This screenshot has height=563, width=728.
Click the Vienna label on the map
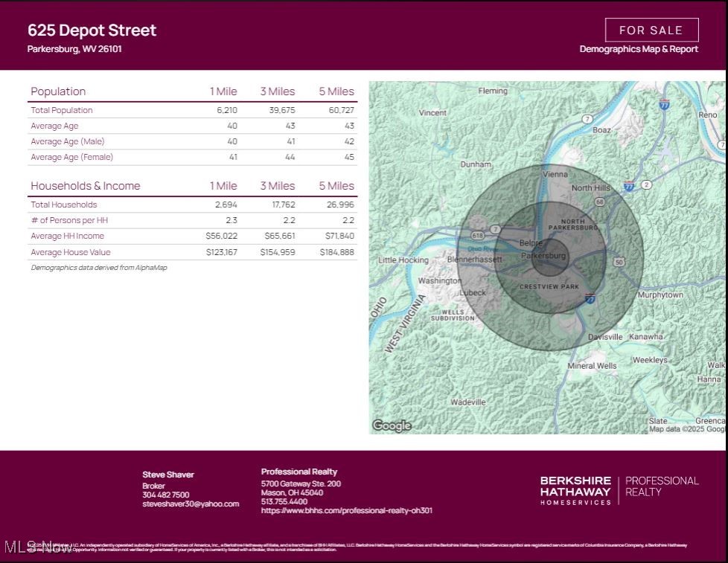point(555,174)
